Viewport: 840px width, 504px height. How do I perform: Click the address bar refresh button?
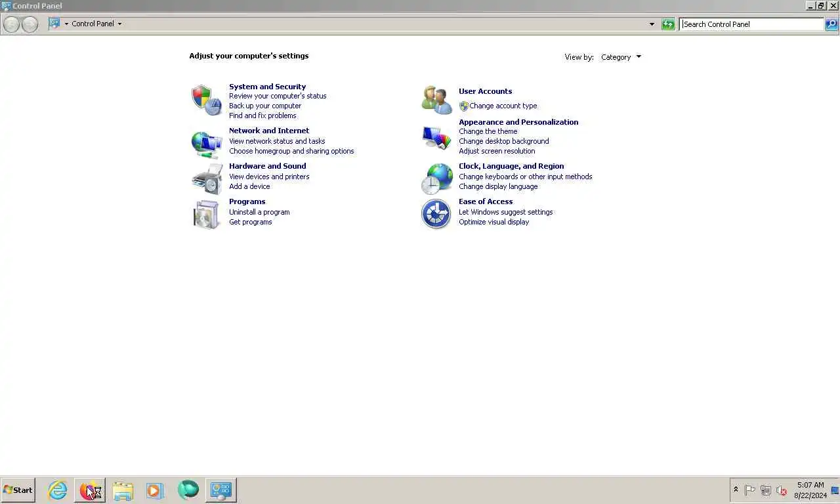coord(668,24)
